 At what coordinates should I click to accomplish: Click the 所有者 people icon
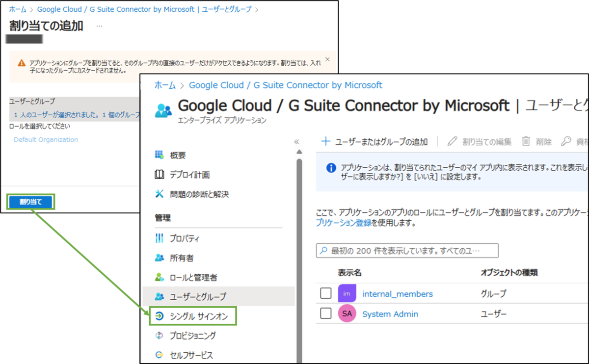pyautogui.click(x=159, y=258)
